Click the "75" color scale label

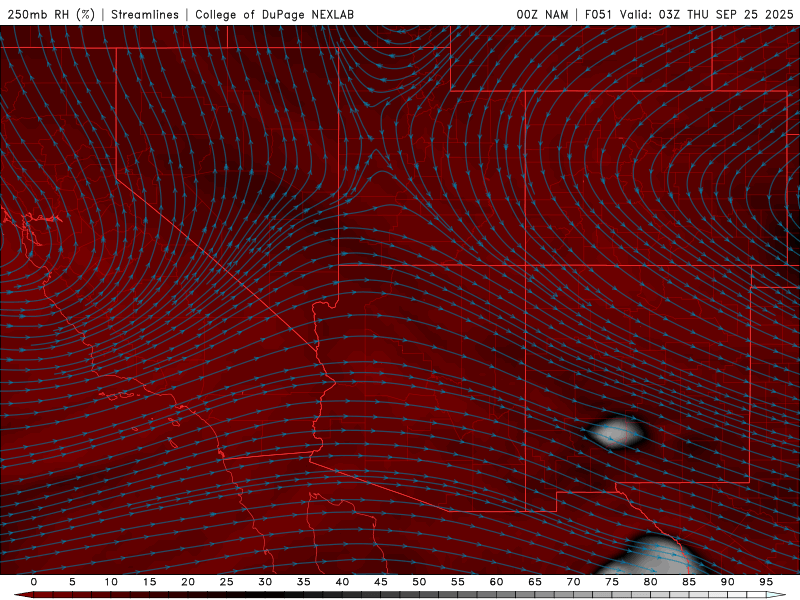click(x=612, y=582)
